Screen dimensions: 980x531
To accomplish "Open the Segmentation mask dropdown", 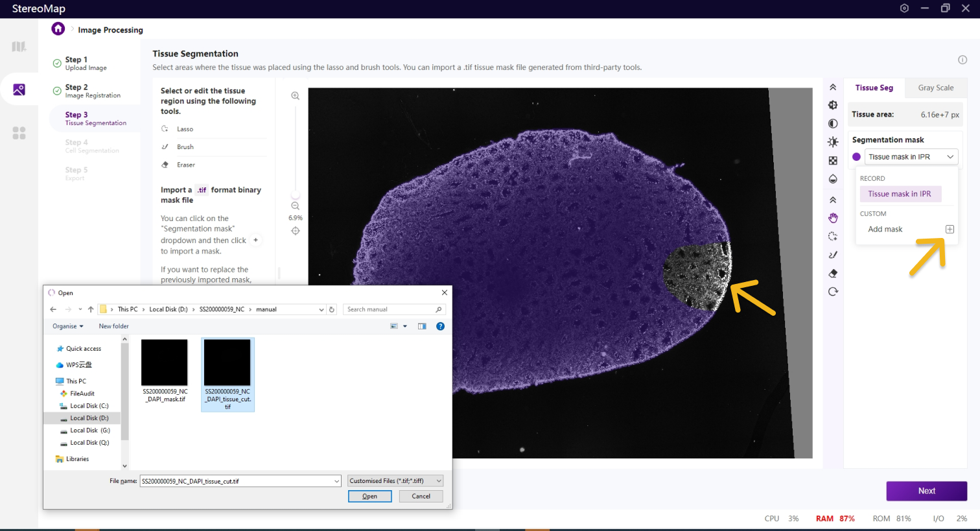I will point(911,157).
